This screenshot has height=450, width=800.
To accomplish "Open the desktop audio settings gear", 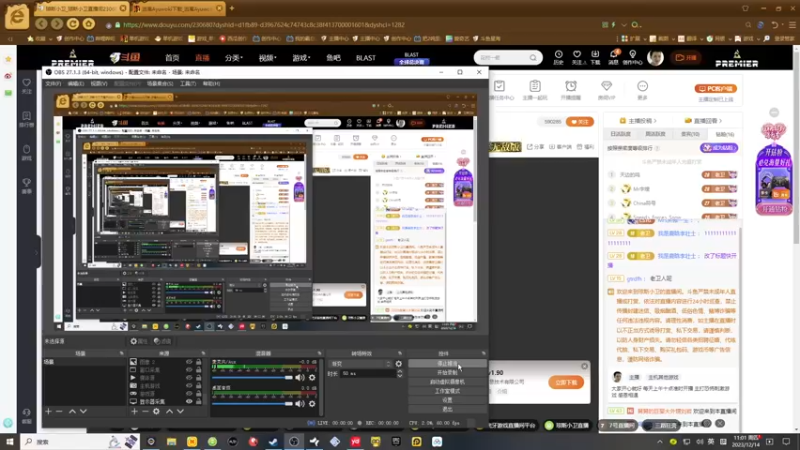I will [312, 404].
